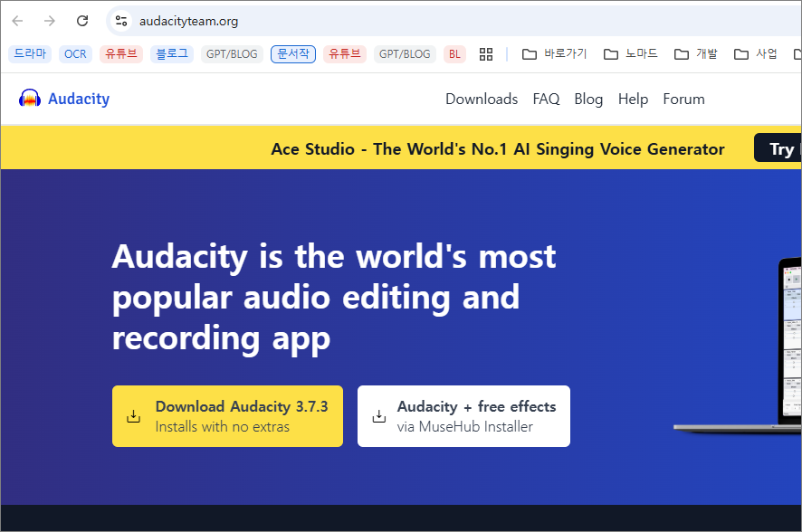Click the Try button in the yellow banner
The image size is (802, 532).
[x=778, y=148]
